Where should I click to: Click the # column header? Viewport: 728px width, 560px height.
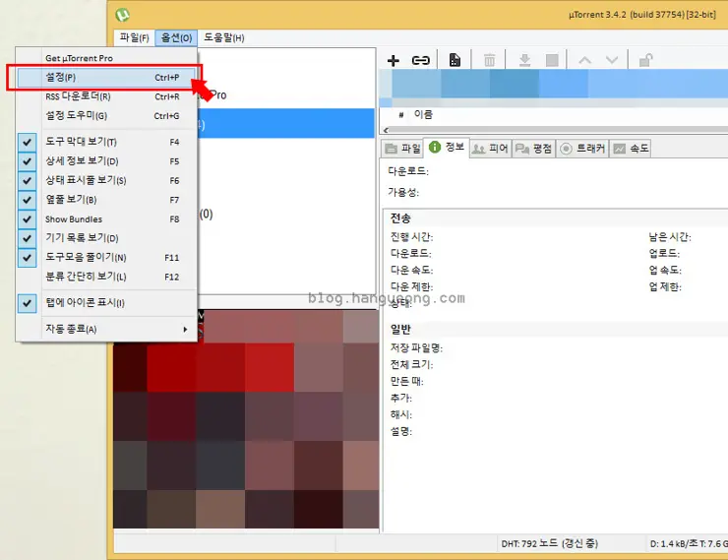click(x=400, y=115)
